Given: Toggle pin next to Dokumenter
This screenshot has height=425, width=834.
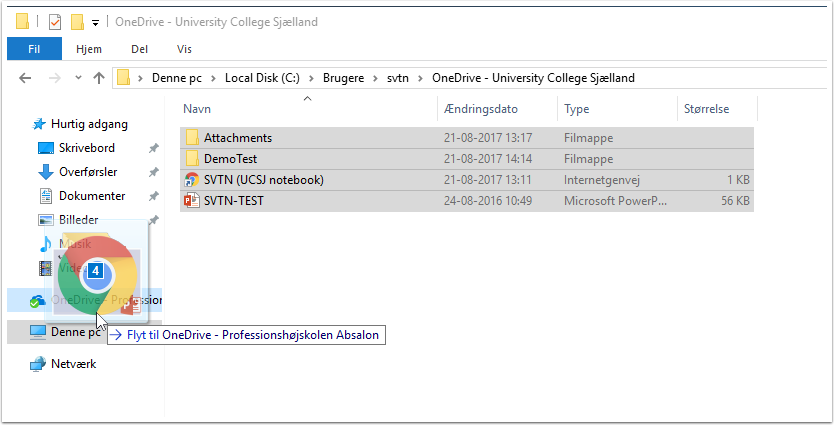Looking at the screenshot, I should 154,196.
